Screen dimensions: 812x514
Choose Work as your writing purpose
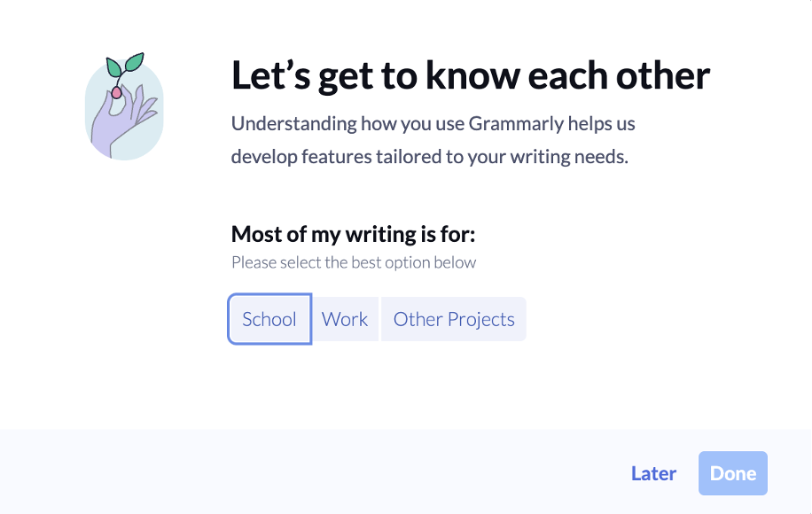(345, 319)
